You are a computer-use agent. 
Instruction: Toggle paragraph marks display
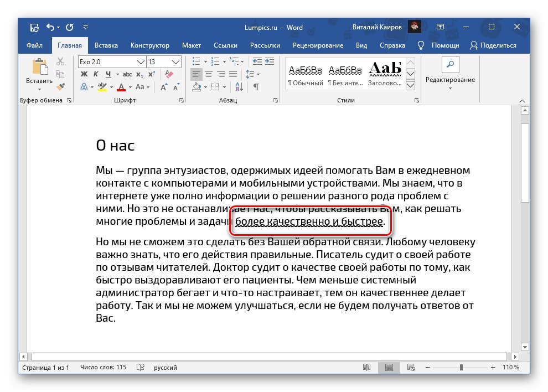255,87
